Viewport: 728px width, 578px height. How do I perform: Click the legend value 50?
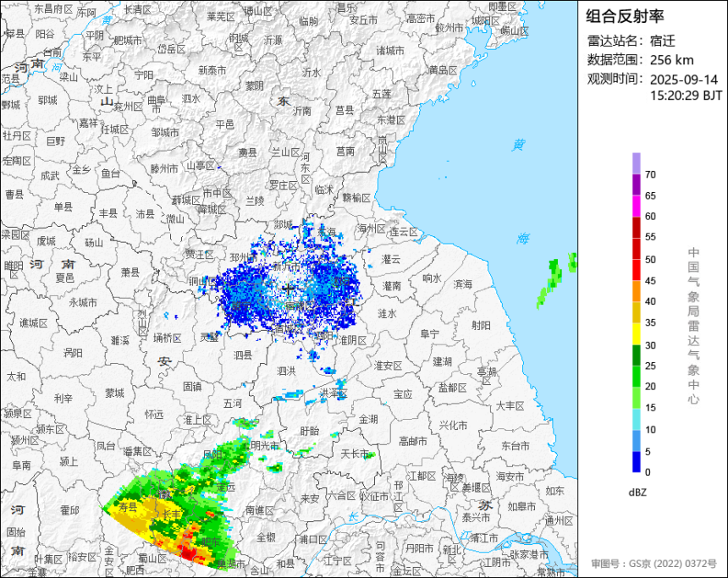pos(650,260)
